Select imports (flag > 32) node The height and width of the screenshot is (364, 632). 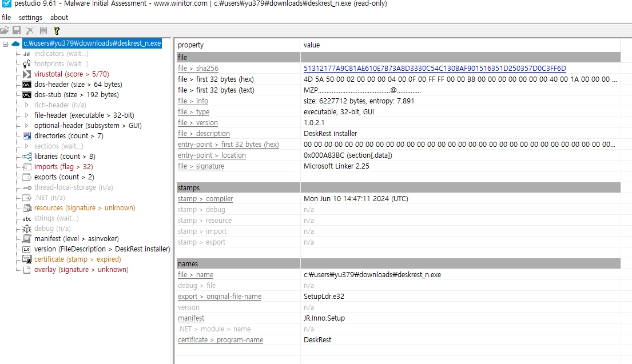63,167
